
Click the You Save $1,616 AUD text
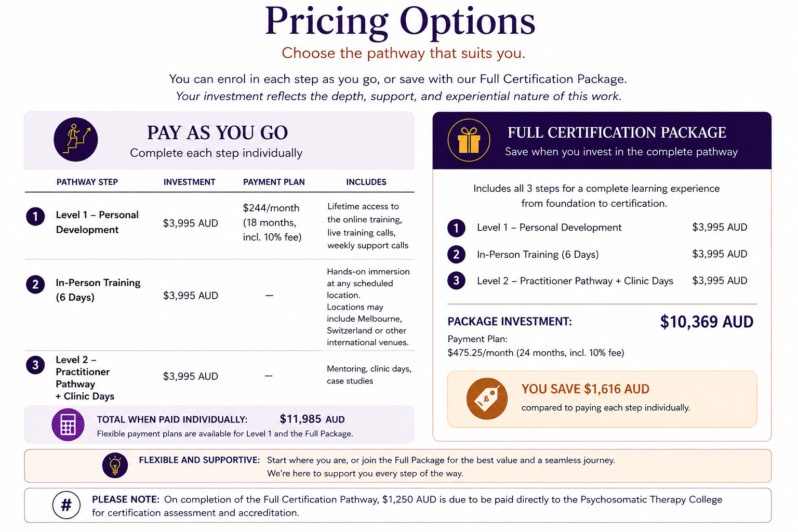tap(586, 389)
